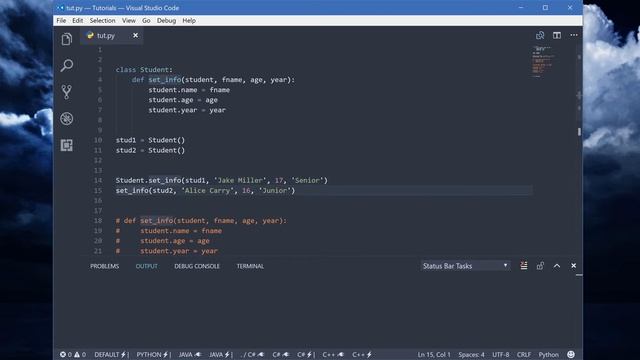
Task: Change file encoding via UTF-8
Action: 501,355
